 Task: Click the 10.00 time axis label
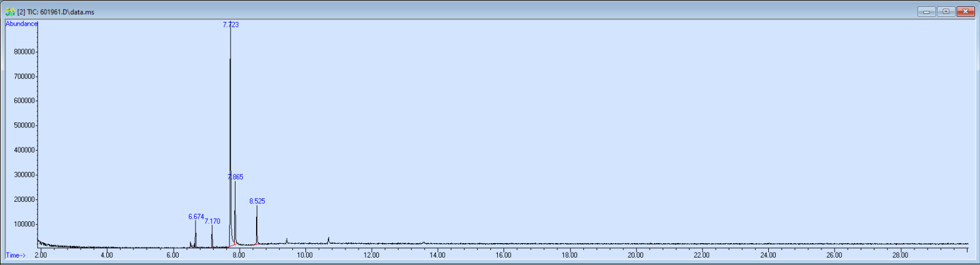305,255
